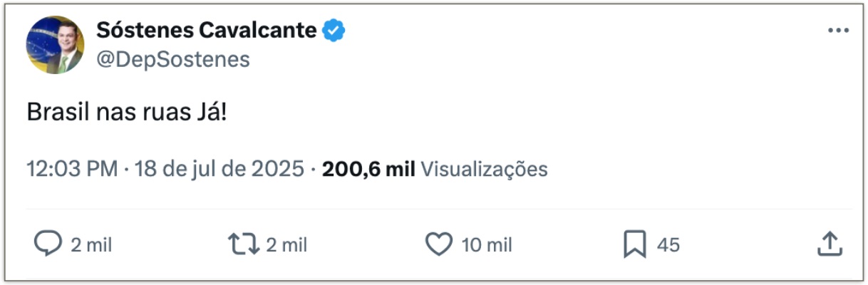Click the Visualizações label
The width and height of the screenshot is (868, 285).
(x=484, y=169)
